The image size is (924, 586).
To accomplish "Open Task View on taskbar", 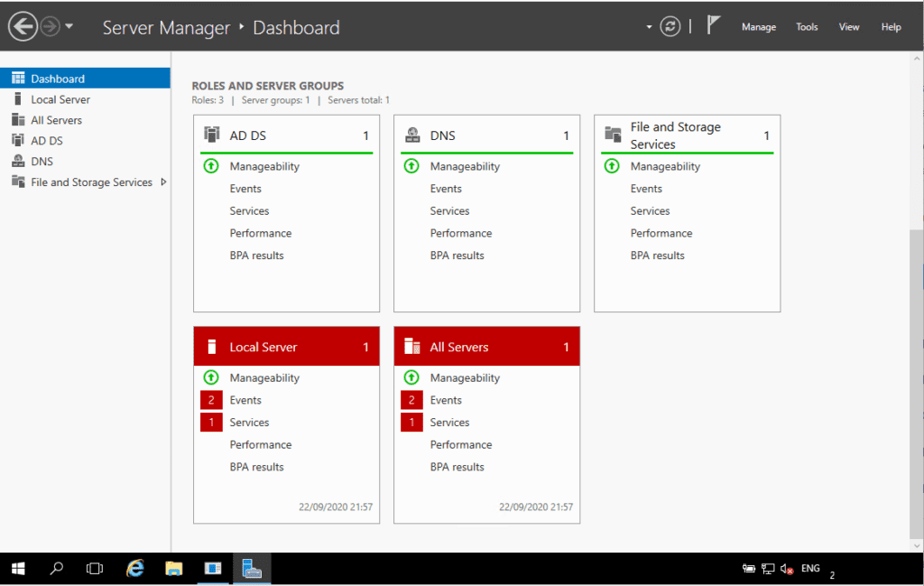I will click(x=94, y=568).
